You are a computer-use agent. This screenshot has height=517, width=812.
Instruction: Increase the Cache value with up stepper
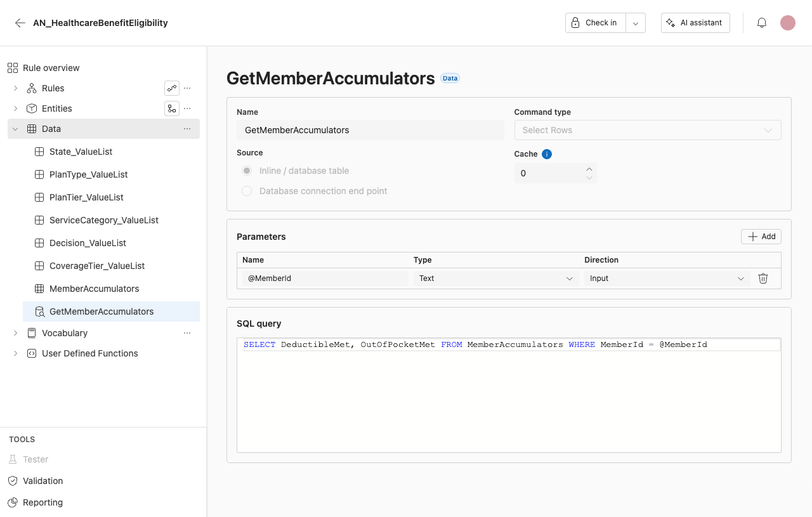pyautogui.click(x=589, y=169)
